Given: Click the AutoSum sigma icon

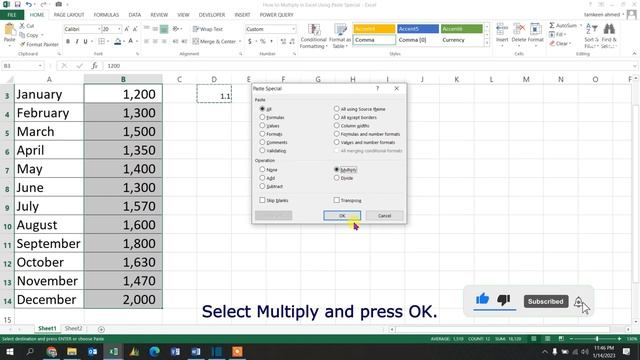Looking at the screenshot, I should coord(552,25).
